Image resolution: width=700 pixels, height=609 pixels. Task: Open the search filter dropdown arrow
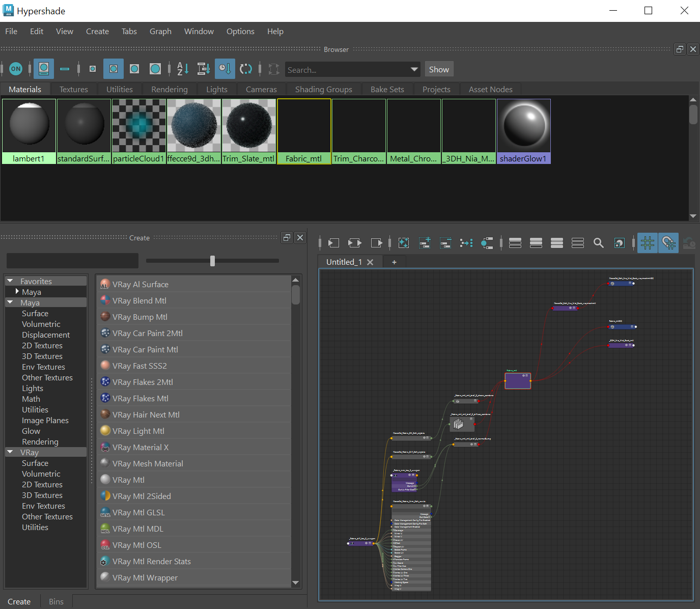coord(414,69)
